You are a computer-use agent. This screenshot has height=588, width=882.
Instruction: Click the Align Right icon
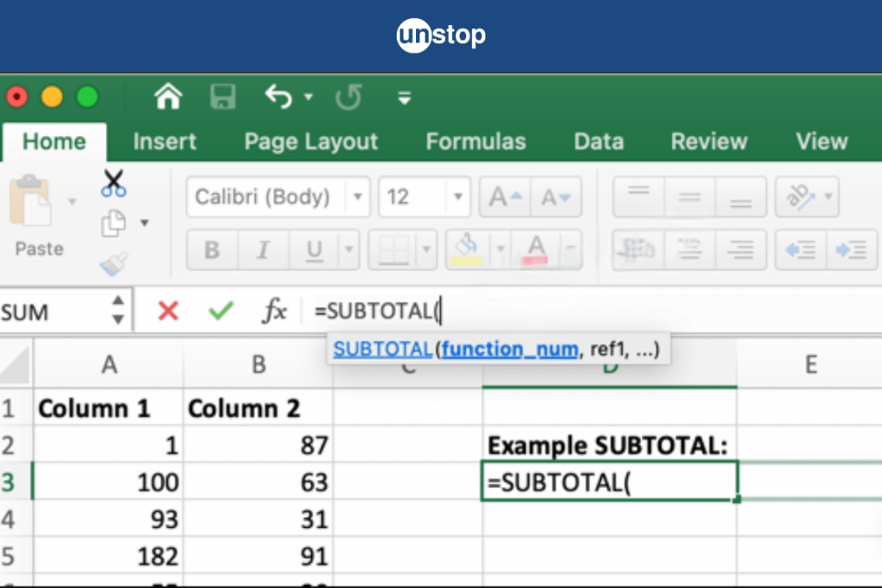point(740,250)
